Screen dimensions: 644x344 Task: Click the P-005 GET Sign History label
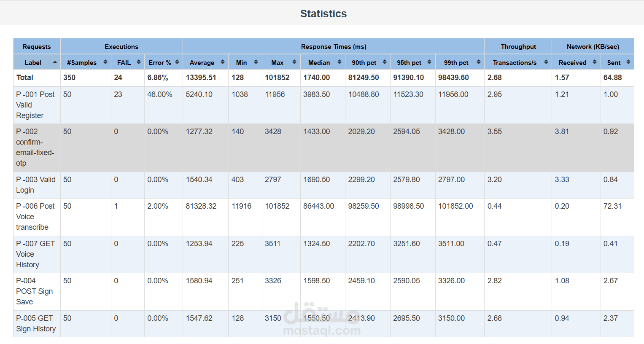pyautogui.click(x=36, y=323)
